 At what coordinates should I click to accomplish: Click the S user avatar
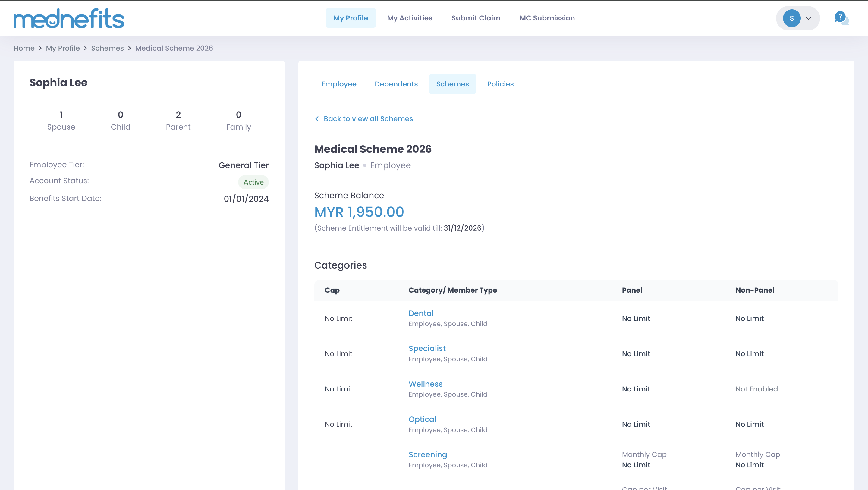(791, 18)
